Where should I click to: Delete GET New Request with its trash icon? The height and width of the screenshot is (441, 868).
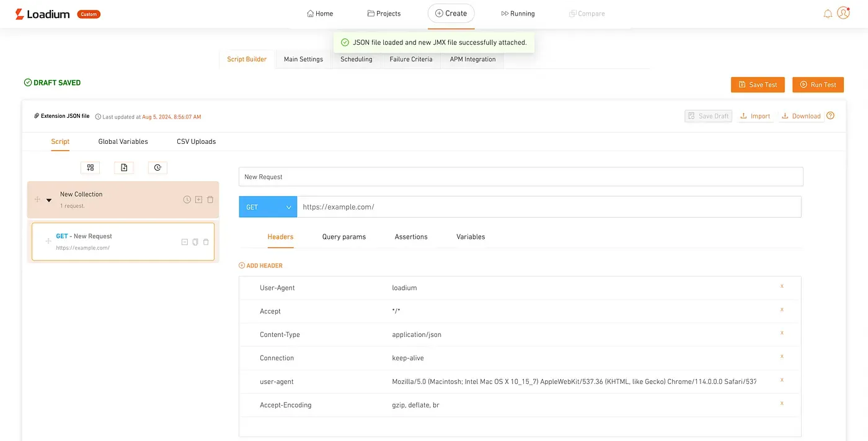click(x=206, y=242)
